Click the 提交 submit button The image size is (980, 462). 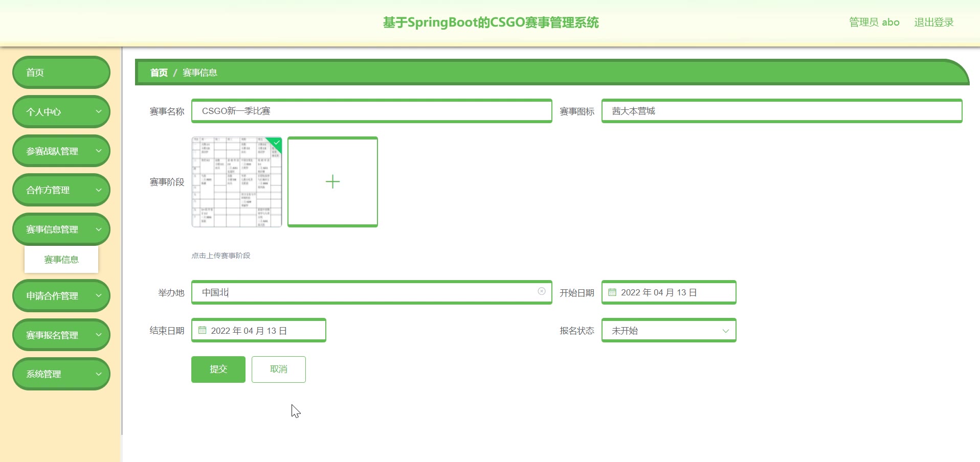218,369
